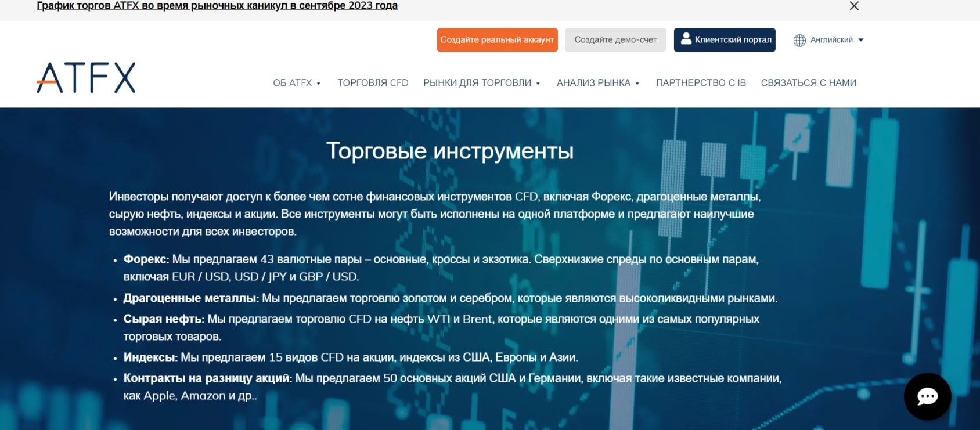Open the live chat bubble icon

(927, 396)
